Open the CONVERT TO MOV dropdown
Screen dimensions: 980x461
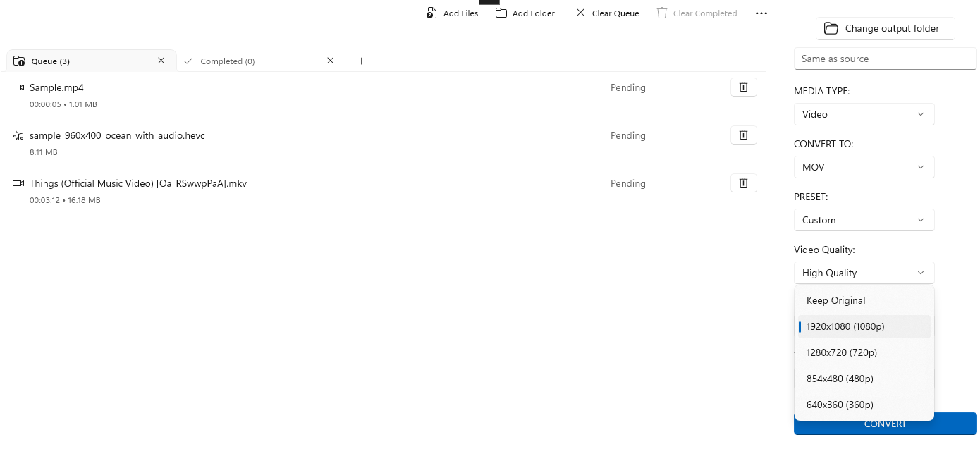click(864, 167)
